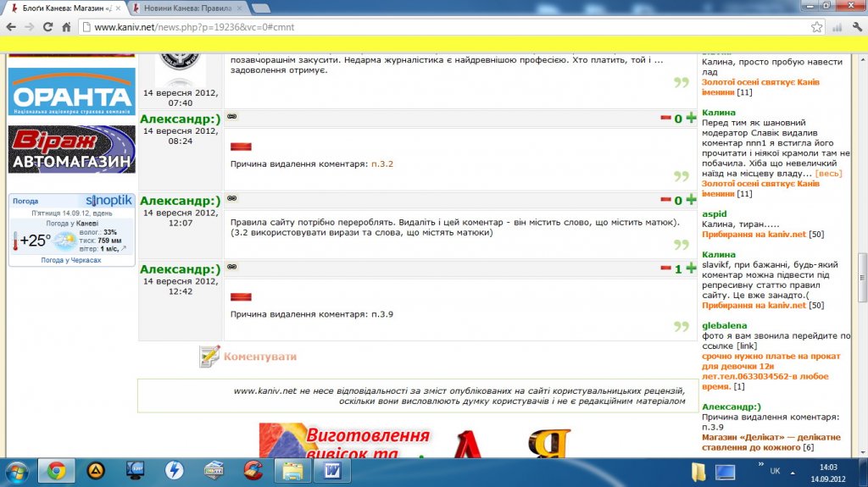Open Александр:) profile on 12:07 comment
Screen dimensions: 868x487
[x=180, y=201]
